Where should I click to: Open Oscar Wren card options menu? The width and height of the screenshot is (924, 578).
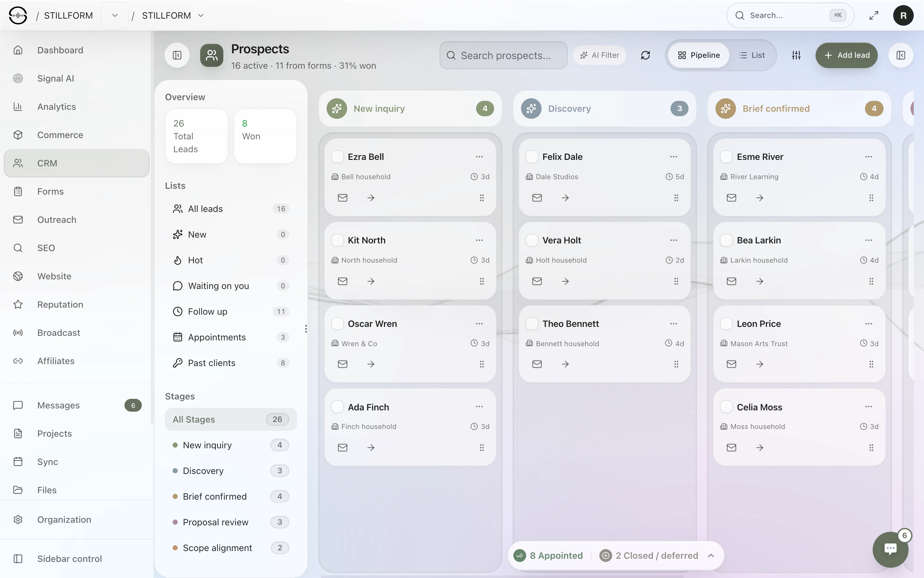(479, 324)
